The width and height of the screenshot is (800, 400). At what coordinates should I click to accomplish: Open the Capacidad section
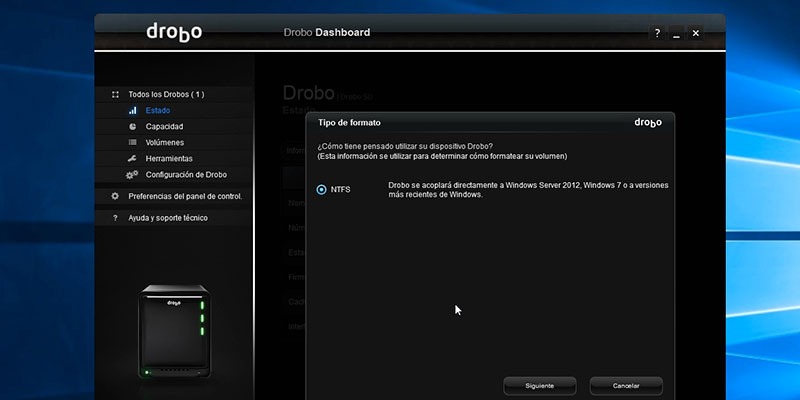164,127
